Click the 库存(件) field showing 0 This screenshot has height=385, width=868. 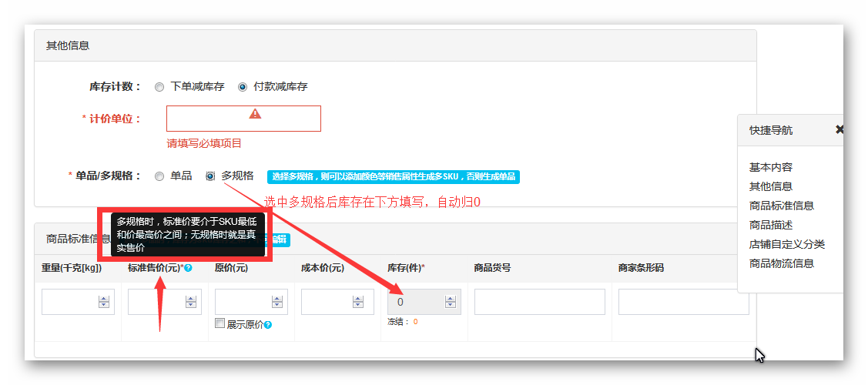(x=424, y=302)
